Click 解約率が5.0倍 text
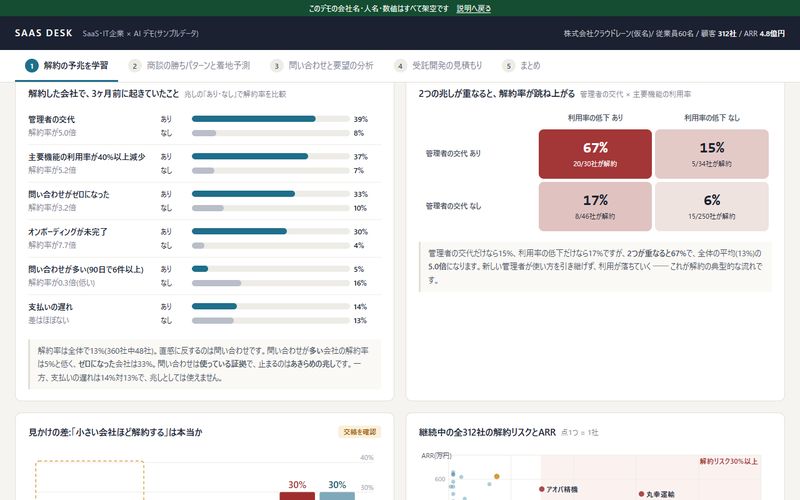Screen dimensions: 800x500 [52, 133]
